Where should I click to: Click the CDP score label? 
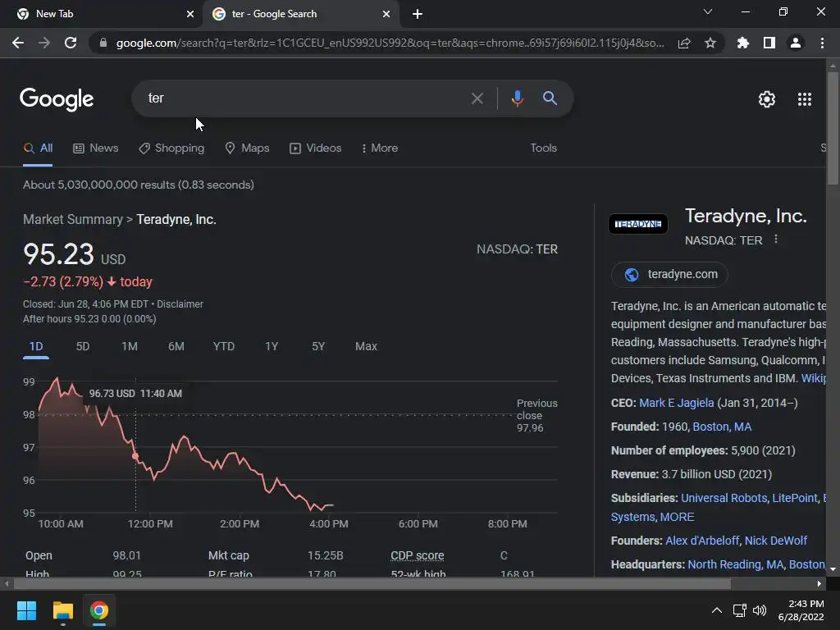tap(418, 555)
